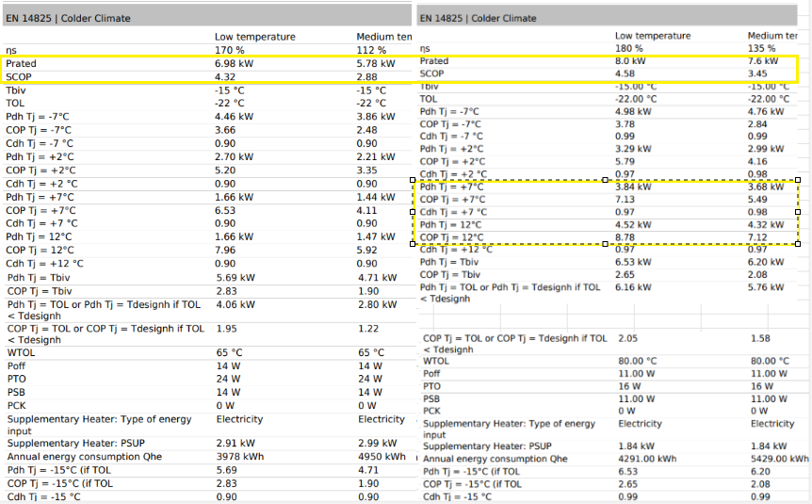Select the right table's Low temperature column header
812x504 pixels.
tap(652, 36)
